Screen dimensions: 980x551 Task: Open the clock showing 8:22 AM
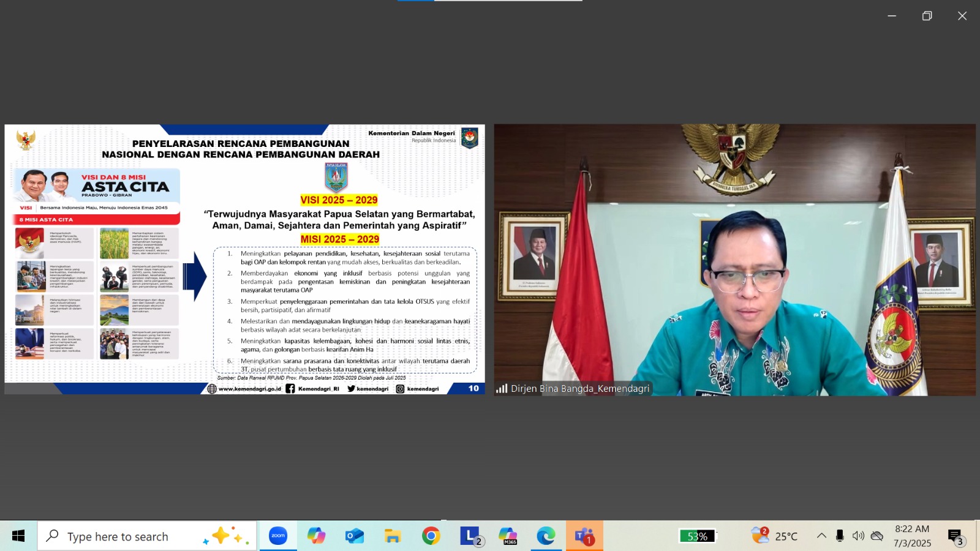pyautogui.click(x=912, y=529)
